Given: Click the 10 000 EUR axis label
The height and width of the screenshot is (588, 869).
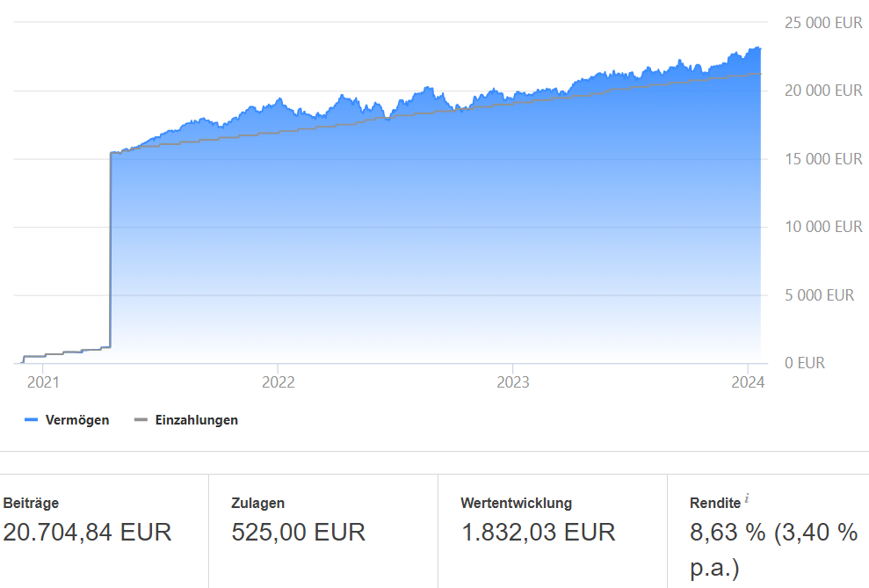Looking at the screenshot, I should [x=823, y=227].
